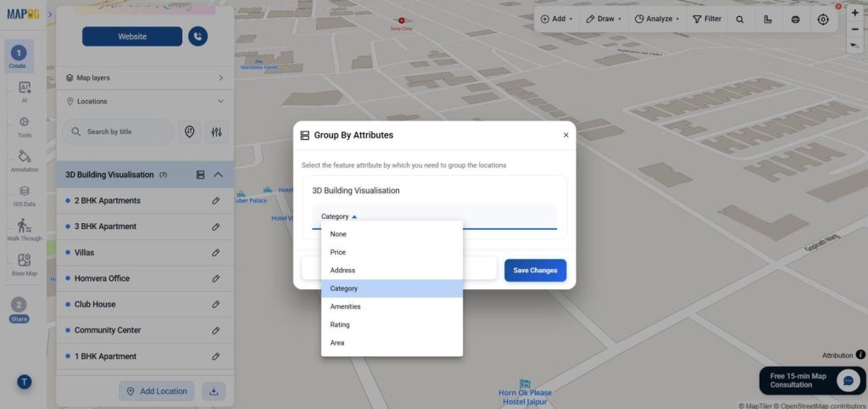Open the map search magnifier tool
868x409 pixels.
[x=739, y=19]
